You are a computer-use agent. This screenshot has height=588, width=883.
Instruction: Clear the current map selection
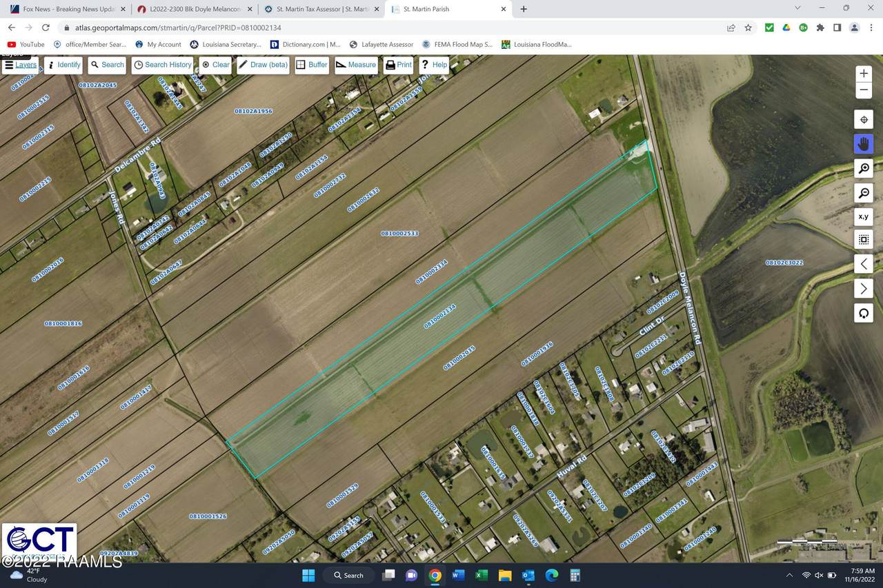tap(215, 65)
